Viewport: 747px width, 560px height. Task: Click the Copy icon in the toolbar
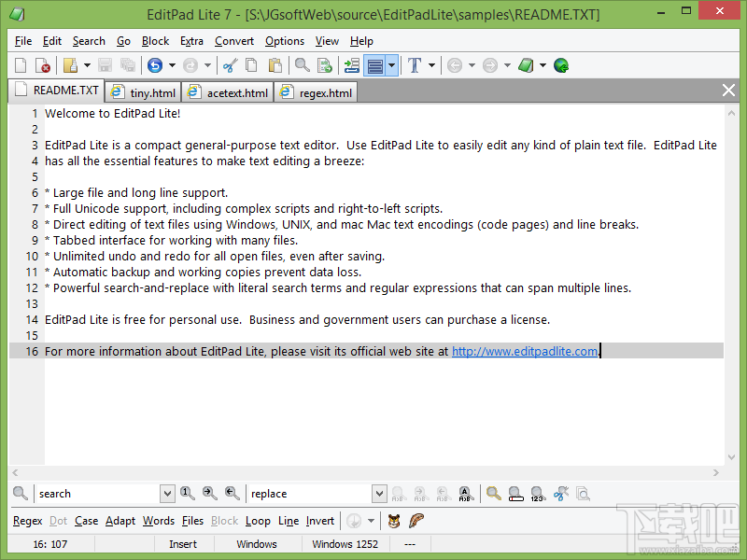coord(251,65)
